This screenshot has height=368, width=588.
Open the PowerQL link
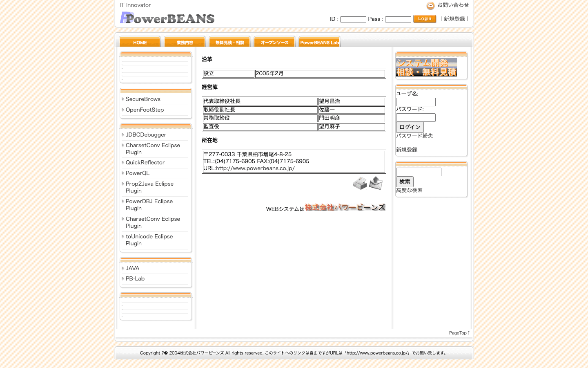pyautogui.click(x=138, y=173)
